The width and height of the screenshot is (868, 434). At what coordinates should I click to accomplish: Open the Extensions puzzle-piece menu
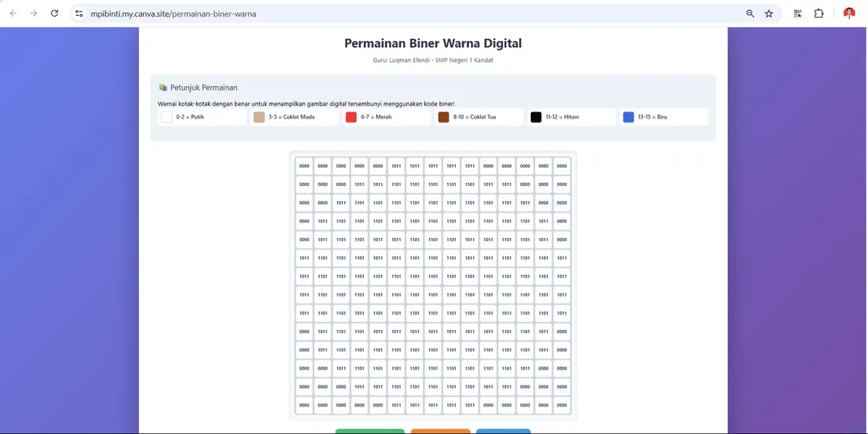pyautogui.click(x=819, y=14)
